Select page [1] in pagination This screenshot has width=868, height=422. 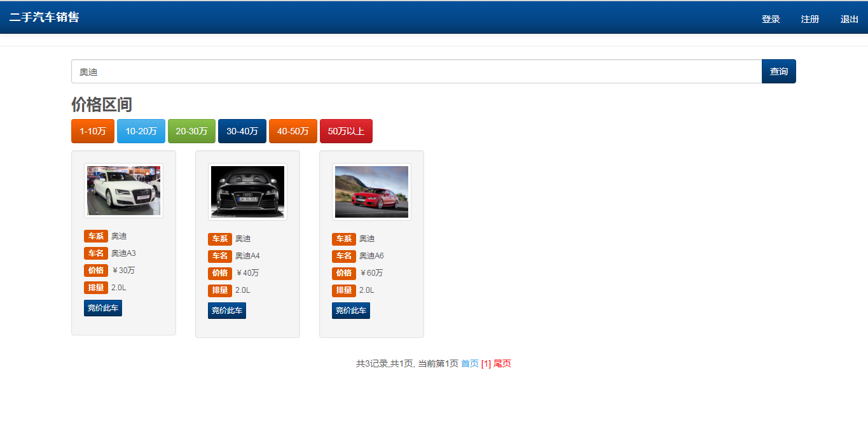pos(486,363)
